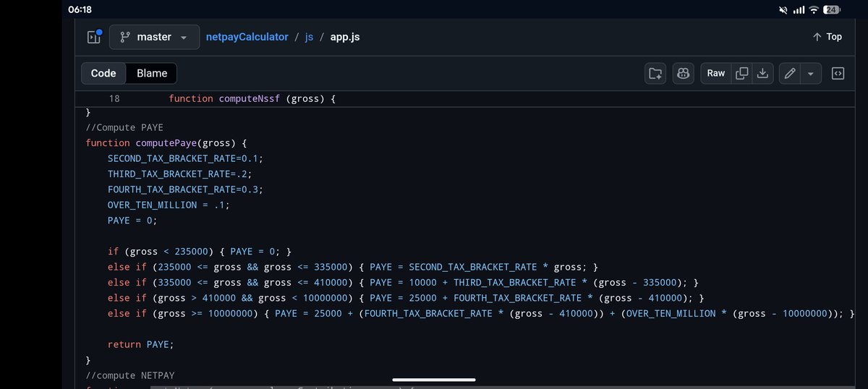
Task: Open the netpayCalculator repository link
Action: click(x=248, y=37)
